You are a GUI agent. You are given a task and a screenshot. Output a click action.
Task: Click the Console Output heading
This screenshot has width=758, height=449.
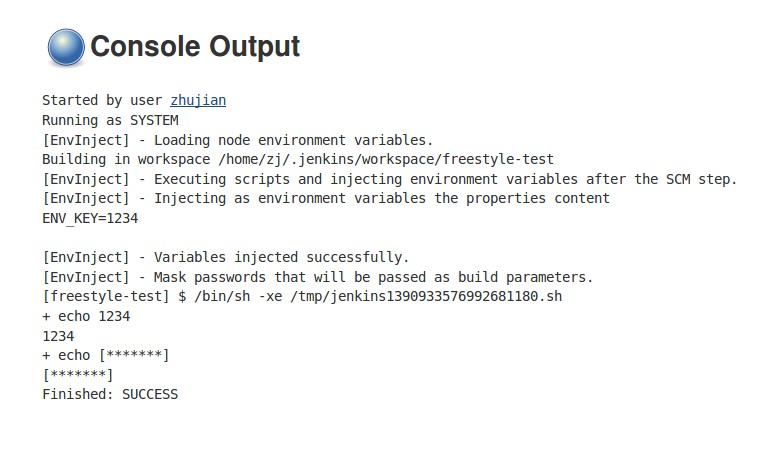coord(195,47)
